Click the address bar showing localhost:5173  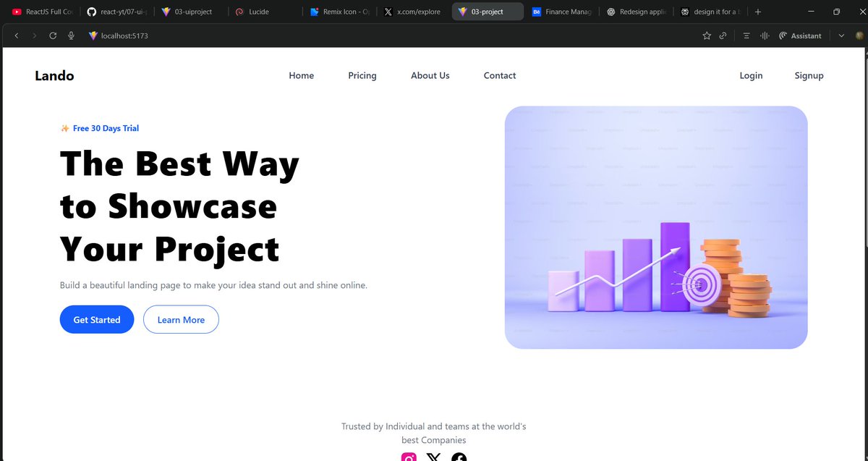point(127,35)
